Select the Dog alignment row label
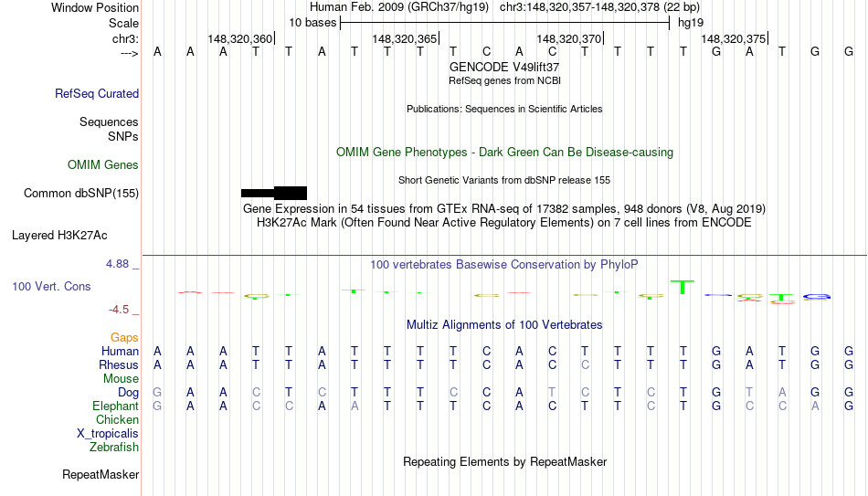Viewport: 868px width, 496px height. coord(128,393)
